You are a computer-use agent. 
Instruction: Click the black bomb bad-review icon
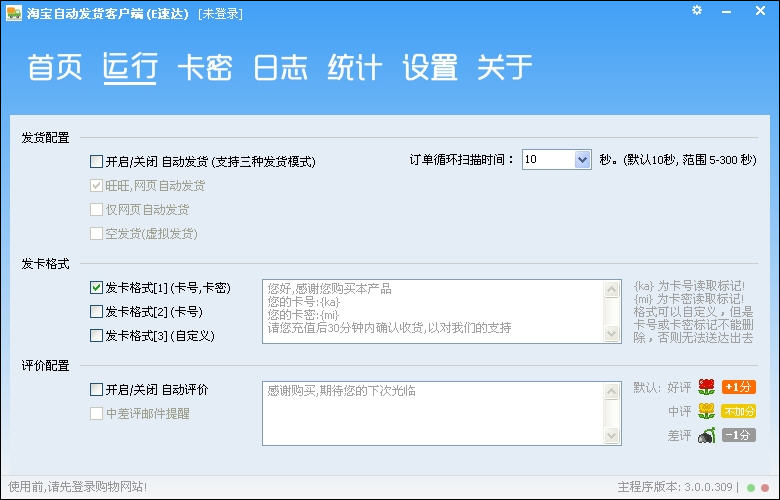[706, 435]
